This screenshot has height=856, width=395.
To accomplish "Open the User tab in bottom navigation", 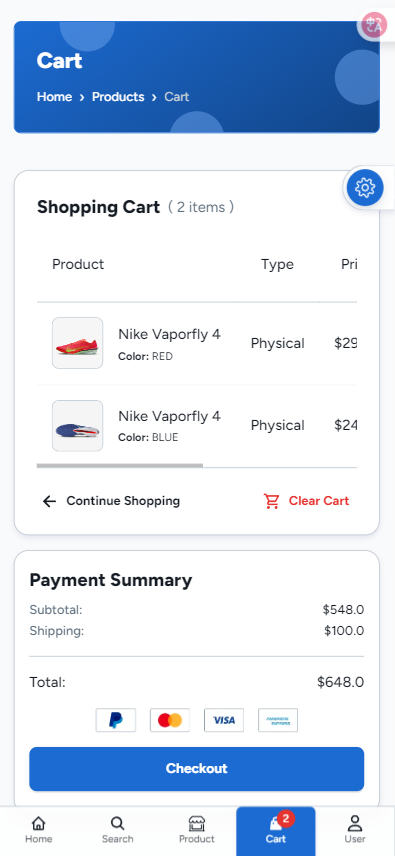I will (x=355, y=830).
